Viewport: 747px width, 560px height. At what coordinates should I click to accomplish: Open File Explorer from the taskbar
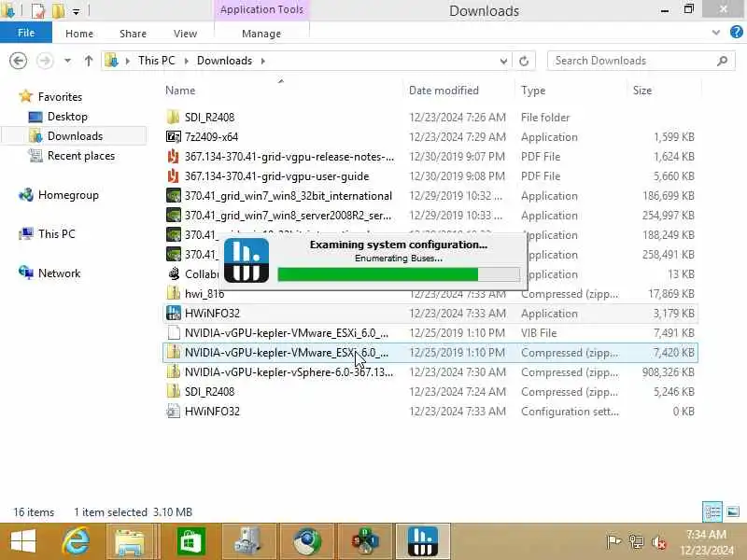[129, 541]
